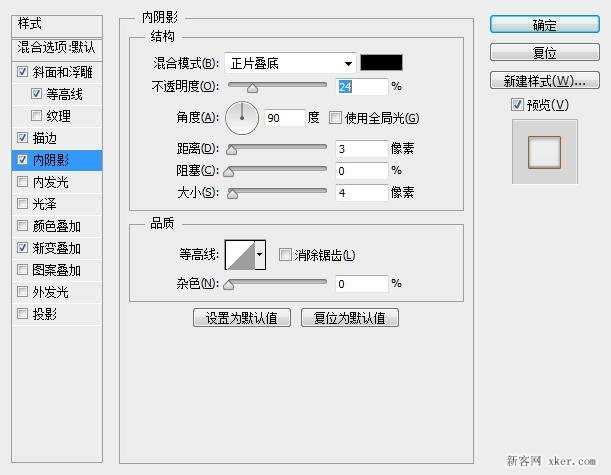
Task: Select 混合选项:默认 in the list
Action: (56, 47)
